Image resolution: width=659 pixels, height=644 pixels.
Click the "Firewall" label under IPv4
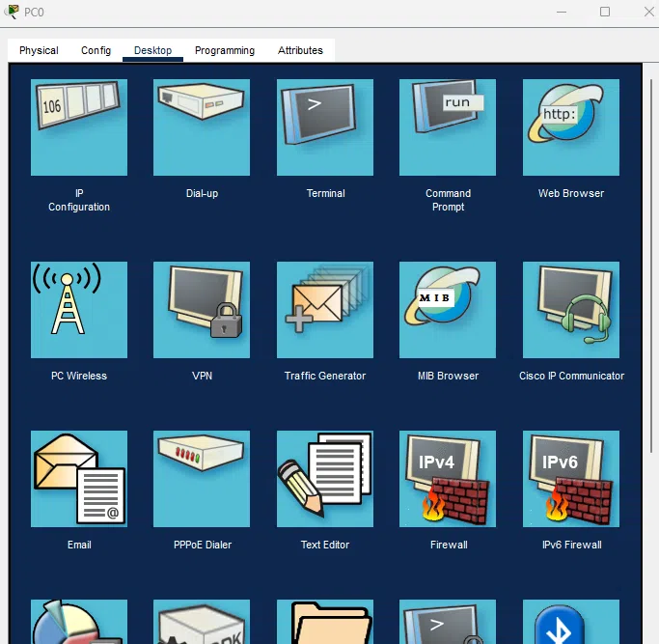[449, 545]
